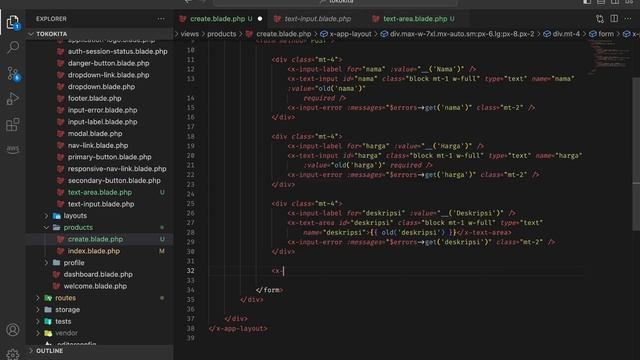Open the Explorer view in activity bar
This screenshot has height=360, width=640.
tap(13, 22)
